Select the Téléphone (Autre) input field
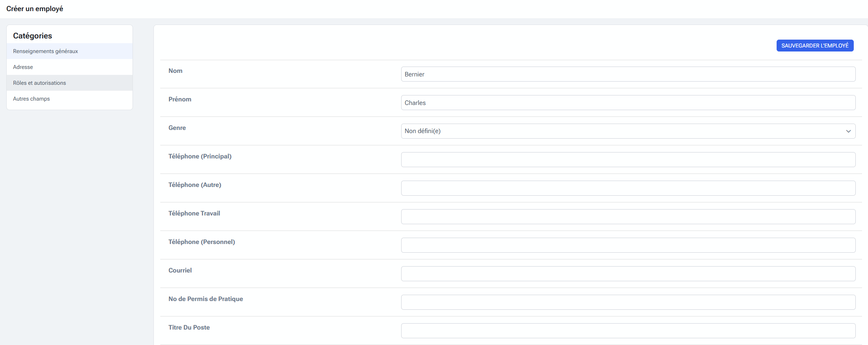This screenshot has width=868, height=345. coord(628,188)
